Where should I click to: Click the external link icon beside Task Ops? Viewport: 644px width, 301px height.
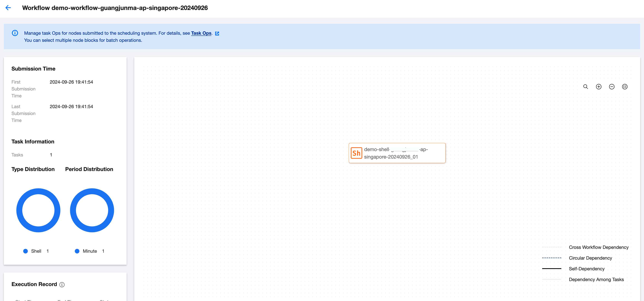pos(217,33)
